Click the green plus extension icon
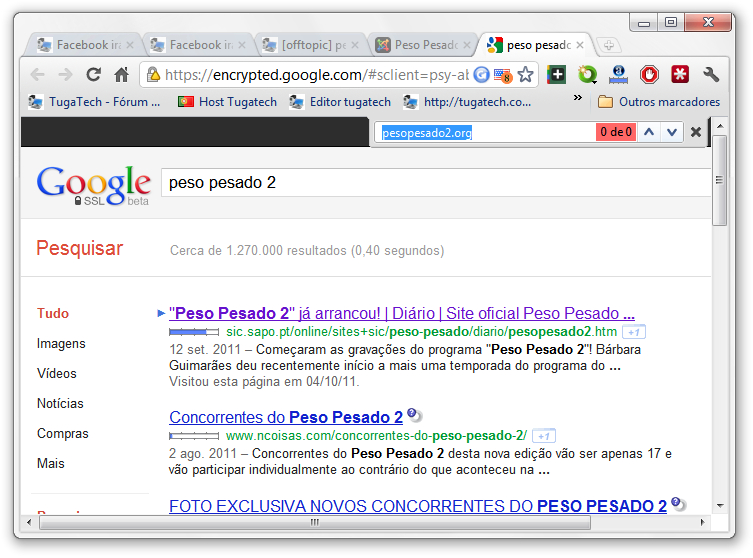 tap(557, 74)
